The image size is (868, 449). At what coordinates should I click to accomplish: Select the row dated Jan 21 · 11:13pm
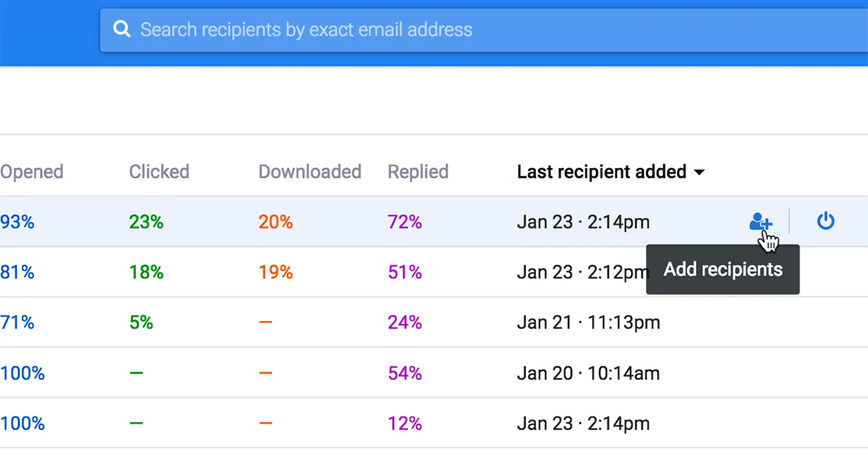434,322
